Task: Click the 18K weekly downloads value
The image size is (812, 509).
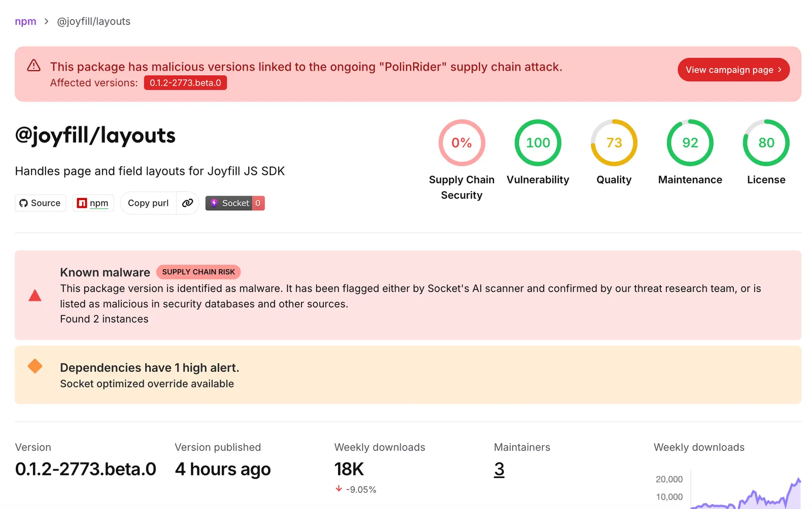Action: coord(349,469)
